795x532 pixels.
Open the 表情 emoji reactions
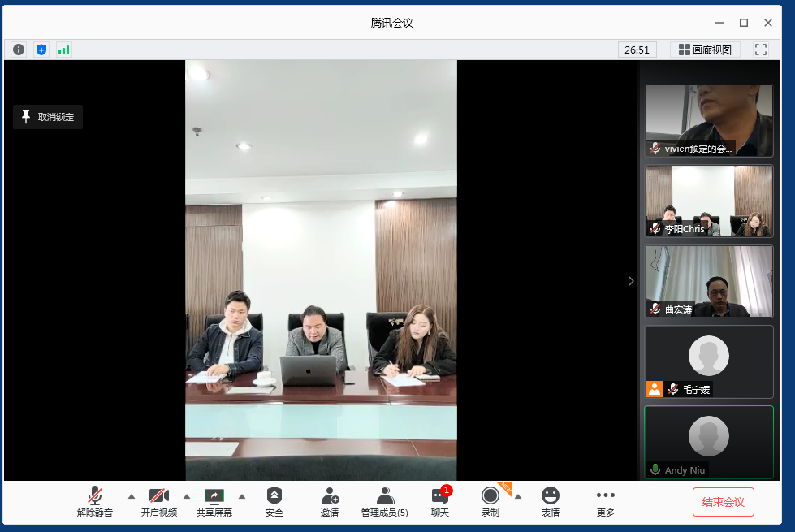[x=551, y=502]
